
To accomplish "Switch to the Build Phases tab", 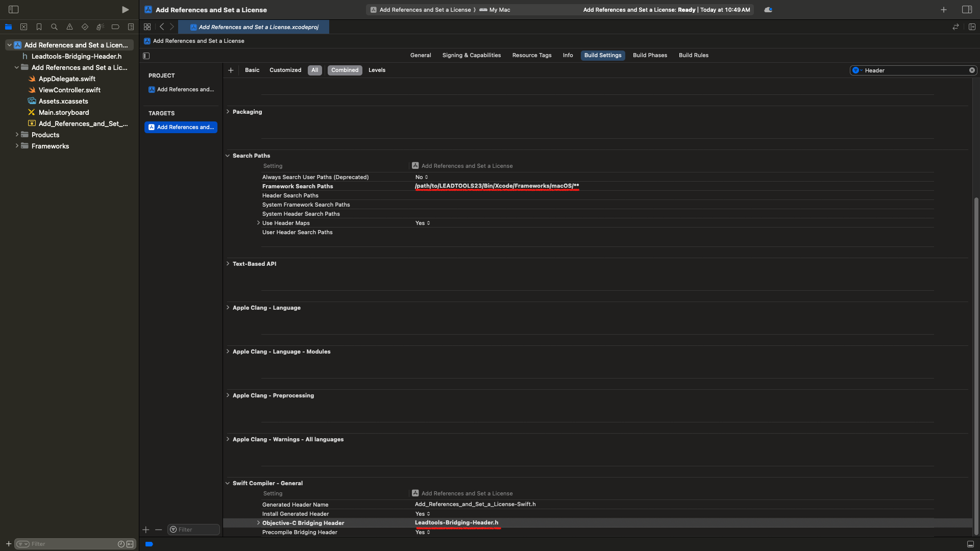I will click(650, 55).
